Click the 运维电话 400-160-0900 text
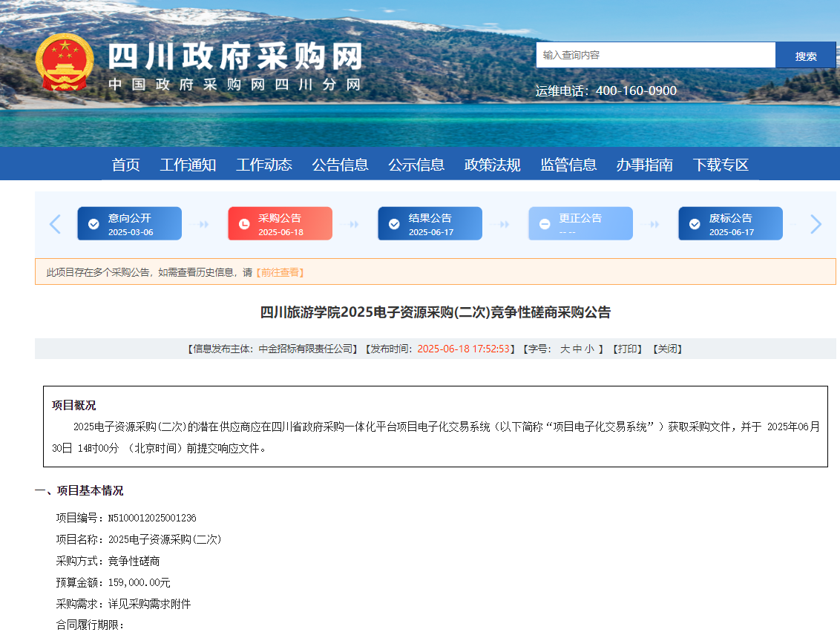The image size is (840, 632). click(606, 90)
